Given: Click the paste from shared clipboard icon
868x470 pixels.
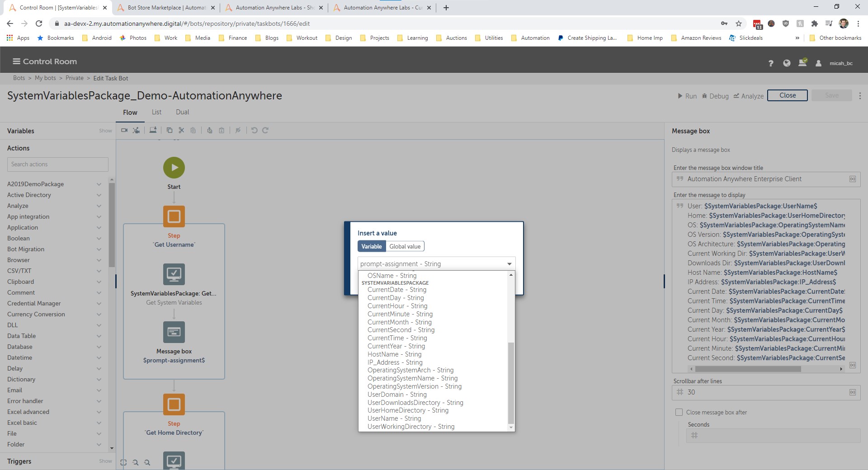Looking at the screenshot, I should tap(222, 130).
